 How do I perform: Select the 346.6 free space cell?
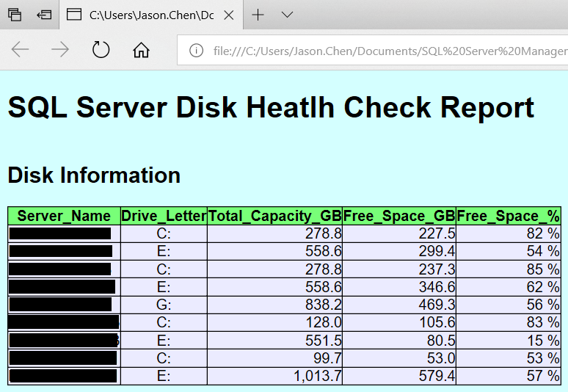click(399, 287)
